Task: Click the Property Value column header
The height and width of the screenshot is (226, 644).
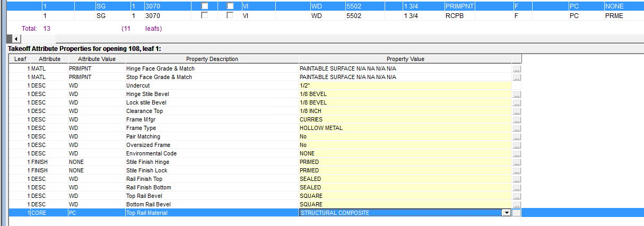Action: pos(405,59)
